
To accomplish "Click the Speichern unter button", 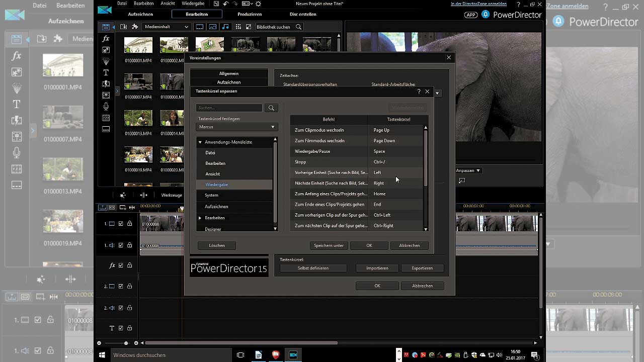I will (329, 245).
